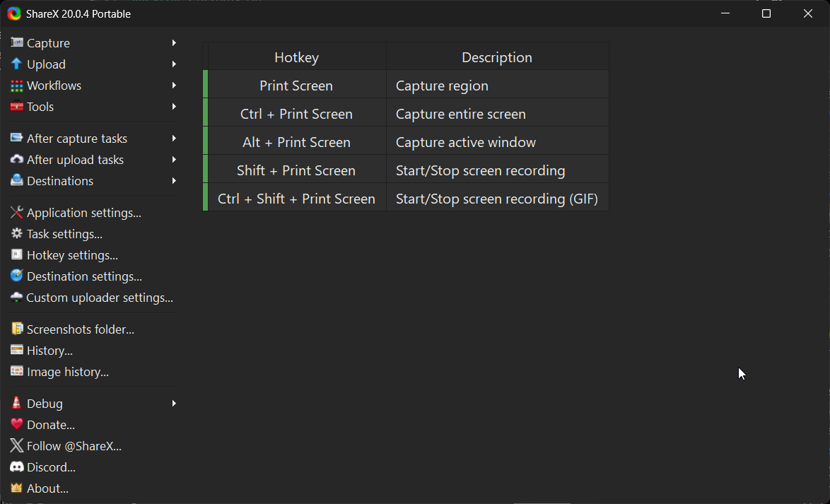The width and height of the screenshot is (830, 504).
Task: Click the About crown icon
Action: click(17, 488)
